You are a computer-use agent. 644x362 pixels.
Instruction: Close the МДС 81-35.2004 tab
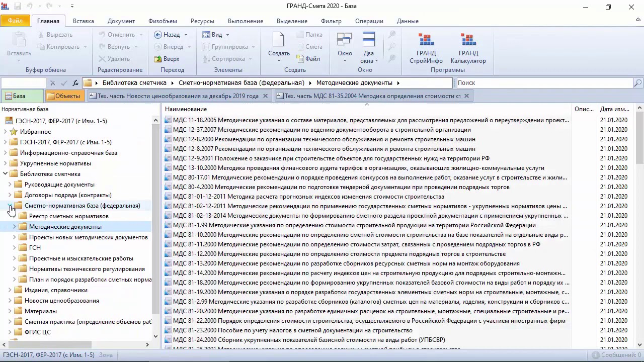466,96
